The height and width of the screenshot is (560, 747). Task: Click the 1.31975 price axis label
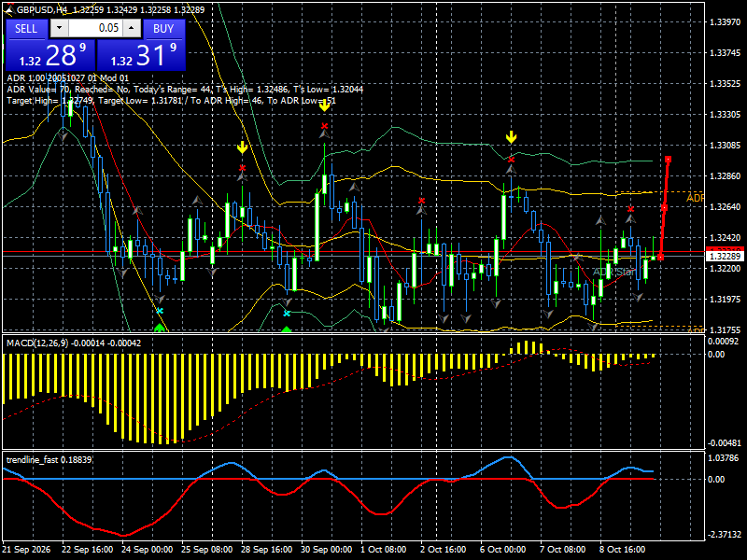726,299
